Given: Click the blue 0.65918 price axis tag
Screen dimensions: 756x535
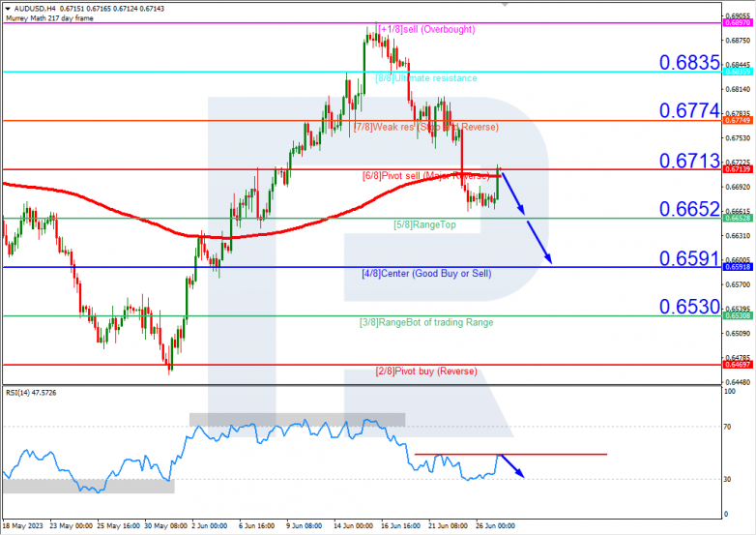Looking at the screenshot, I should coord(738,267).
